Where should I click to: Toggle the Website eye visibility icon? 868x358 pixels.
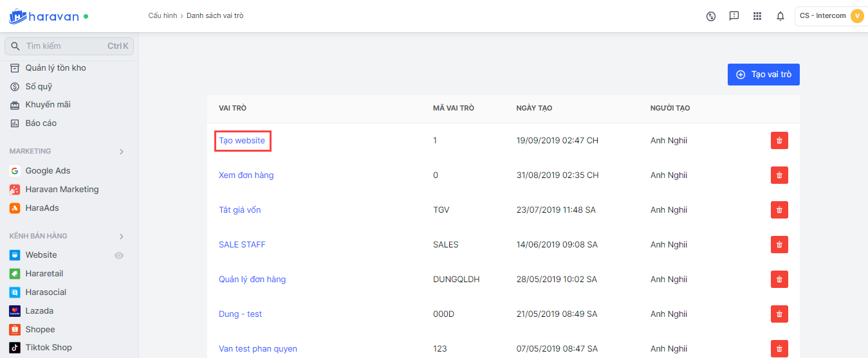tap(119, 256)
